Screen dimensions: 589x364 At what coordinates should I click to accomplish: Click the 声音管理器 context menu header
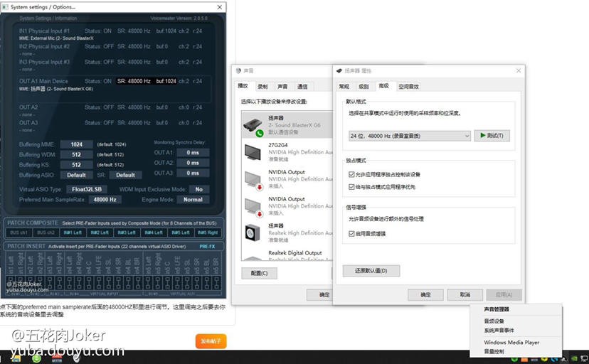497,309
